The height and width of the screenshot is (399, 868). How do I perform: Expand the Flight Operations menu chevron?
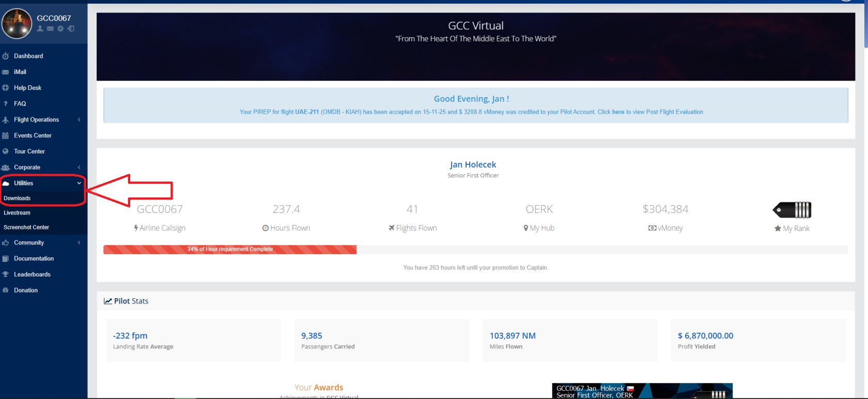pyautogui.click(x=79, y=119)
